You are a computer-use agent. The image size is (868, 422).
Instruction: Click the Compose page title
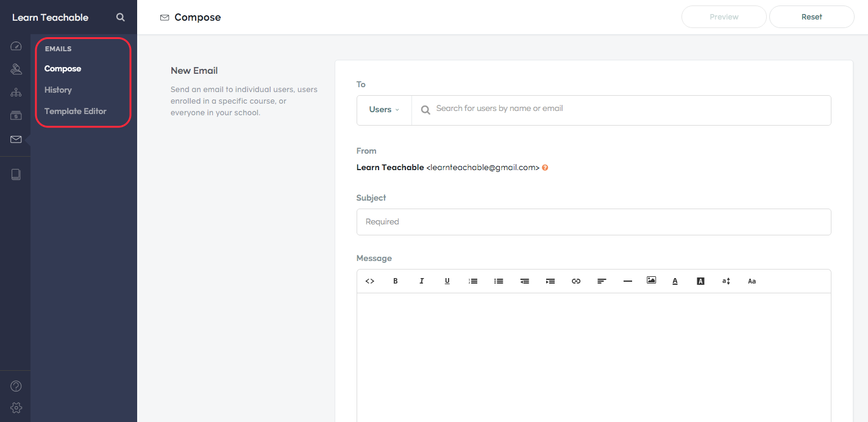[197, 17]
